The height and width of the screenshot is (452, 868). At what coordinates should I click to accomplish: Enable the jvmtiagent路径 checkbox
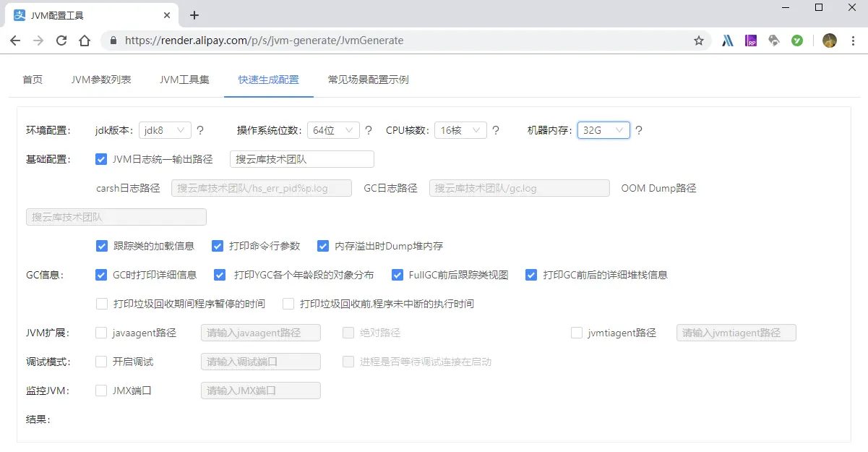click(x=577, y=333)
